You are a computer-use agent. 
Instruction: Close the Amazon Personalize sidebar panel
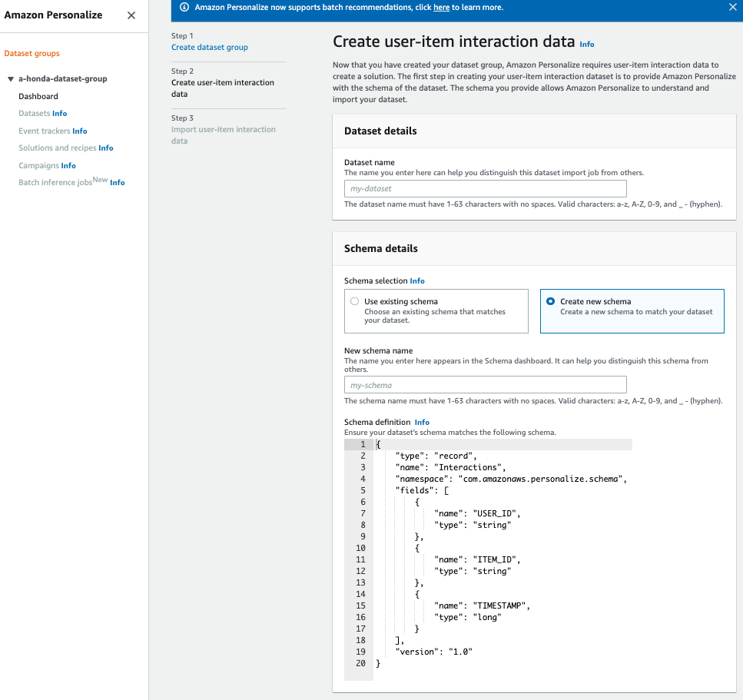131,15
